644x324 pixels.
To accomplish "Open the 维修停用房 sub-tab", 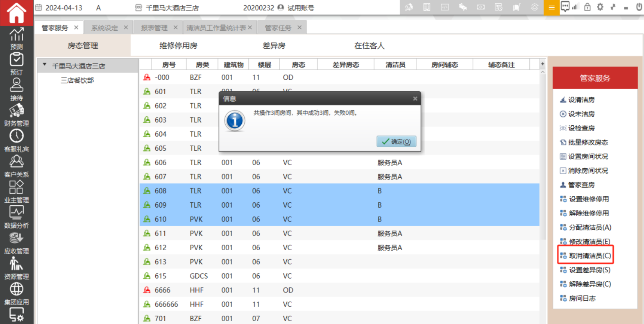I will coord(178,45).
